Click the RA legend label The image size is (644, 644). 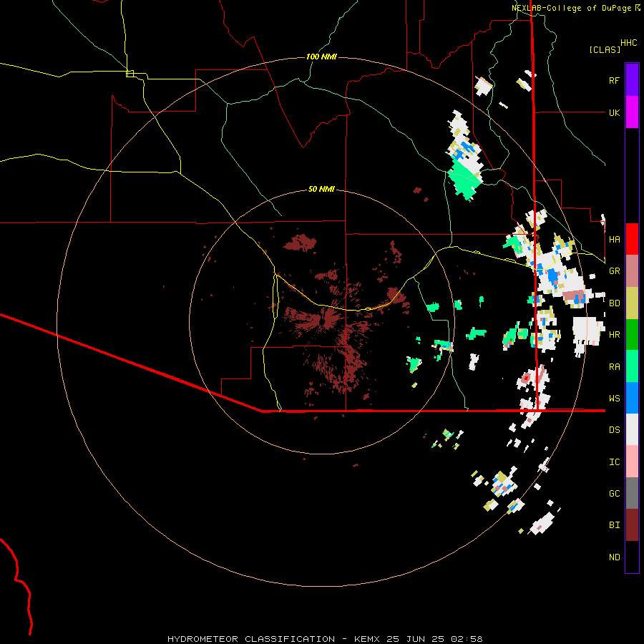[614, 367]
